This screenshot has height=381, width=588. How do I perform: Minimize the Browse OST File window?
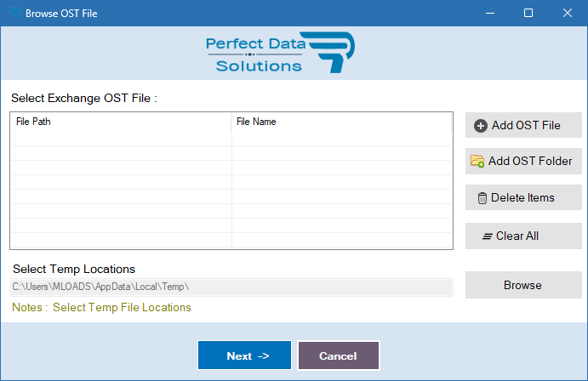pyautogui.click(x=490, y=13)
